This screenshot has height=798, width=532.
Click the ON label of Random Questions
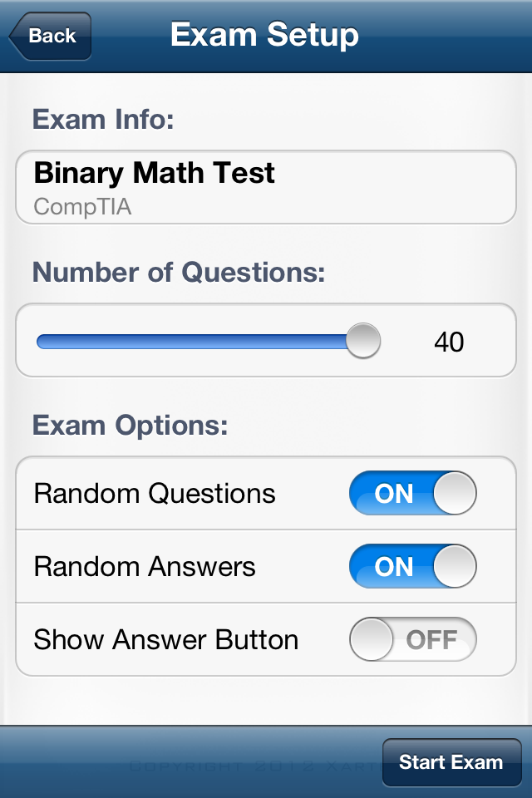coord(393,494)
